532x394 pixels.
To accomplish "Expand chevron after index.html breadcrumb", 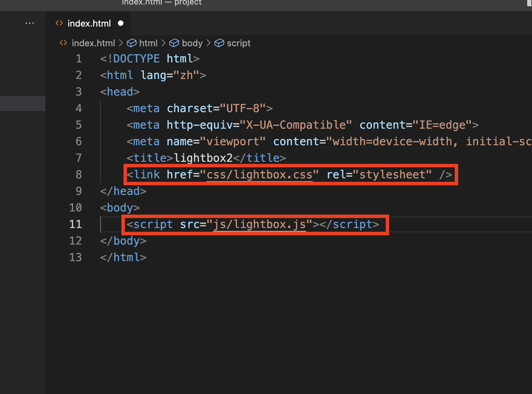I will (121, 43).
